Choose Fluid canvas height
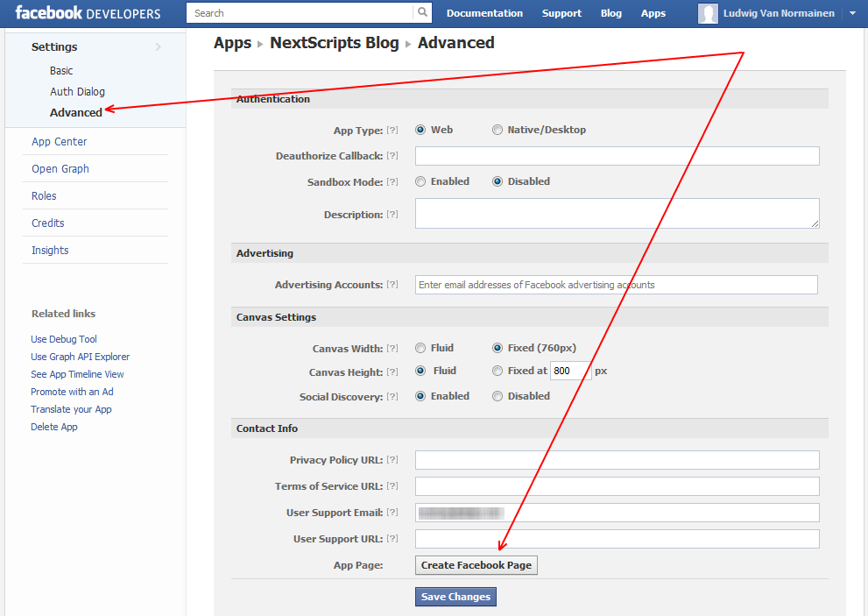The width and height of the screenshot is (868, 616). (x=420, y=372)
